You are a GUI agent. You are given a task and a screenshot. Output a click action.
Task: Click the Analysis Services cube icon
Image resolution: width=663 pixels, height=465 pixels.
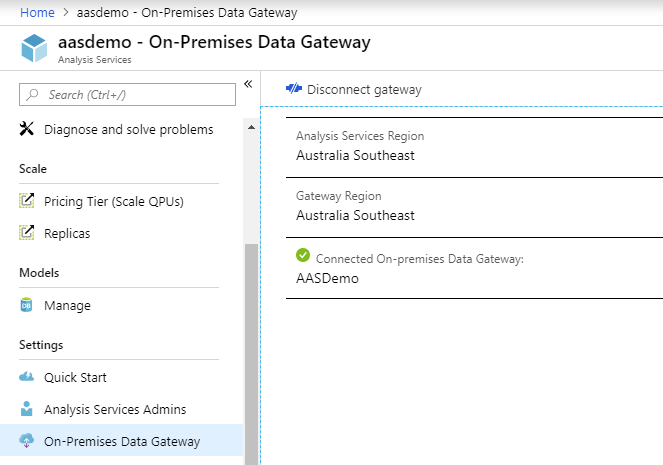point(35,49)
